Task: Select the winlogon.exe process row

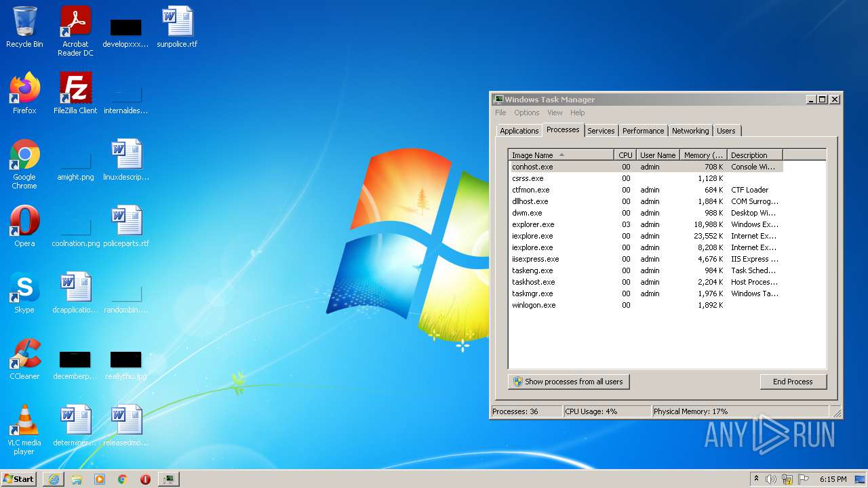Action: click(x=646, y=305)
